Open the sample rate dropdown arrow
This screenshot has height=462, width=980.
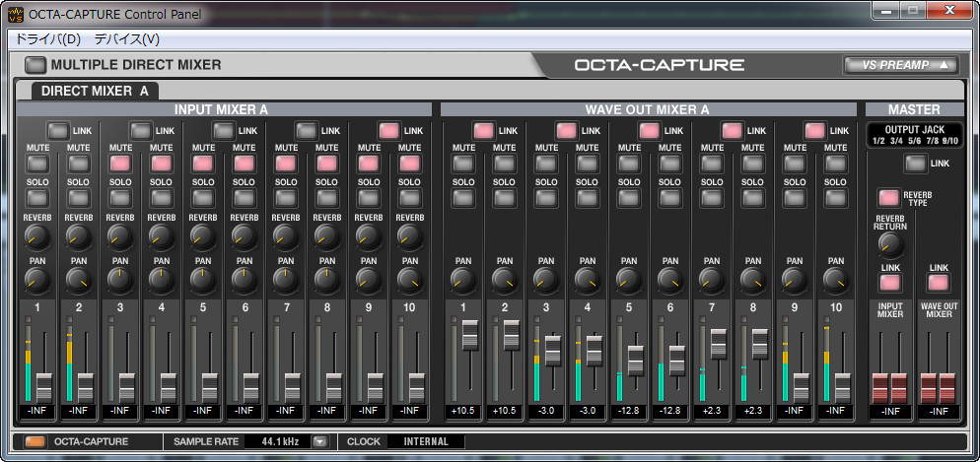pos(320,441)
